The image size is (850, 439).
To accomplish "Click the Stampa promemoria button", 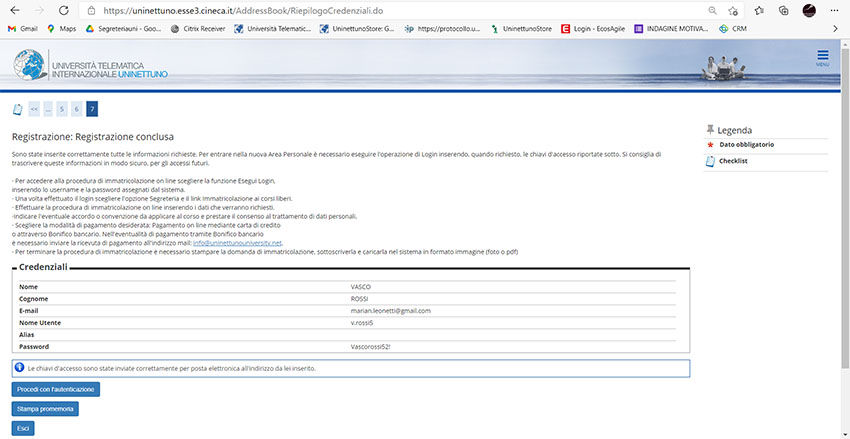I will click(x=45, y=408).
